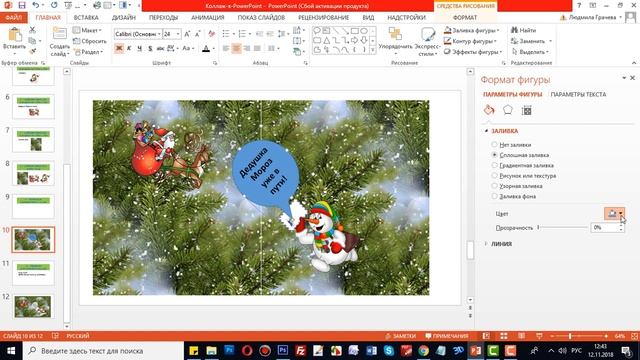The height and width of the screenshot is (360, 640).
Task: Align text to the left
Action: coord(226,48)
